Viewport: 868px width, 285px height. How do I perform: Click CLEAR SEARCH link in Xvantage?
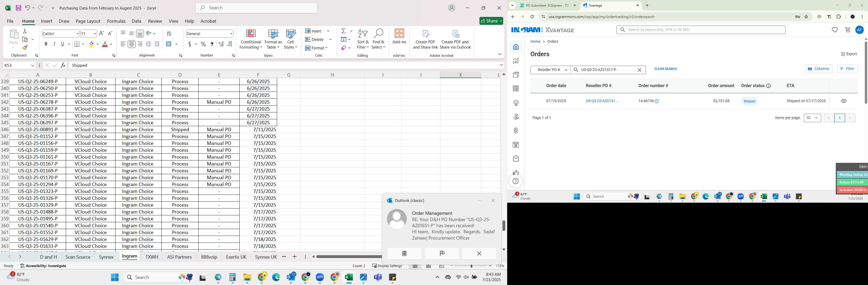(665, 69)
